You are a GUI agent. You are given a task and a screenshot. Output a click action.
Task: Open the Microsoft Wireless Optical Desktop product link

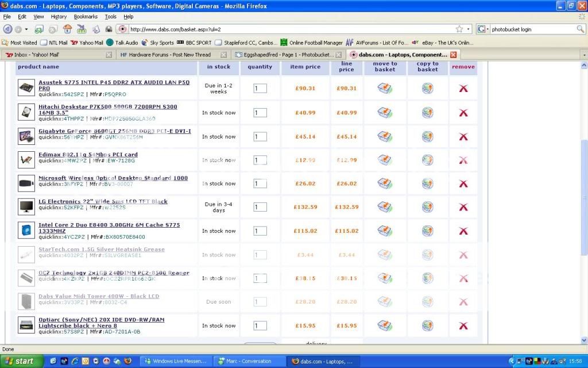click(x=113, y=178)
